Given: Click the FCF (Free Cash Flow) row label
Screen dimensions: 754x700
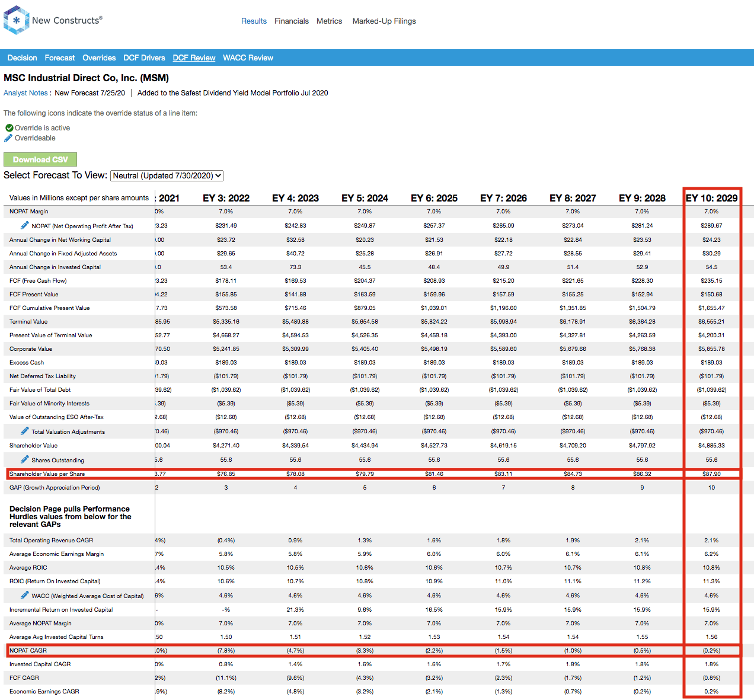Looking at the screenshot, I should tap(38, 281).
